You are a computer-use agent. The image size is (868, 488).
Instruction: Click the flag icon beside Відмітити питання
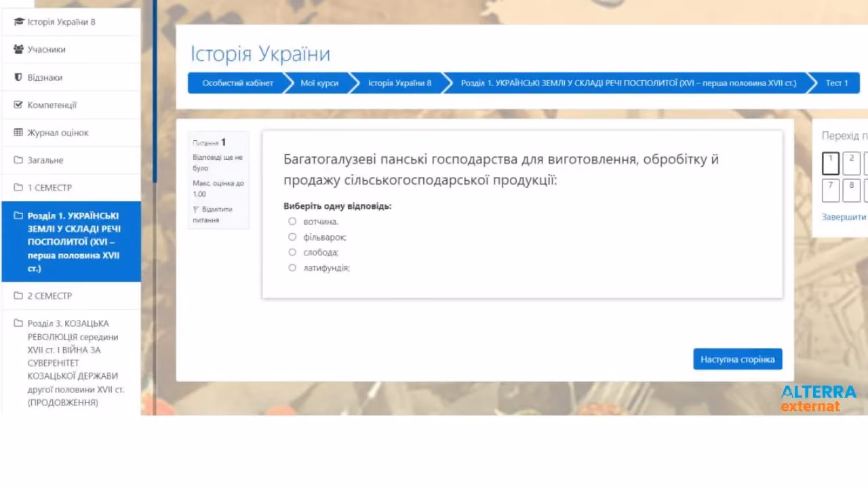point(195,209)
